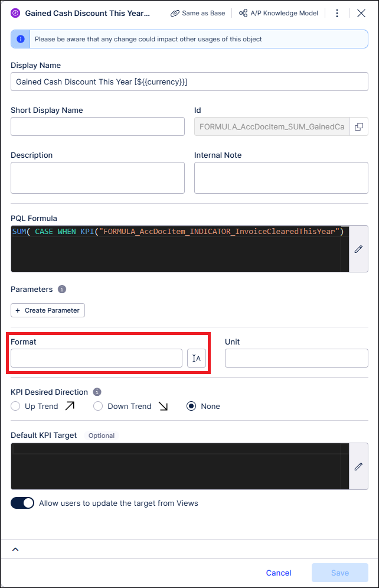Screen dimensions: 379x588
Task: Toggle Allow users to update target switch
Action: pyautogui.click(x=22, y=503)
